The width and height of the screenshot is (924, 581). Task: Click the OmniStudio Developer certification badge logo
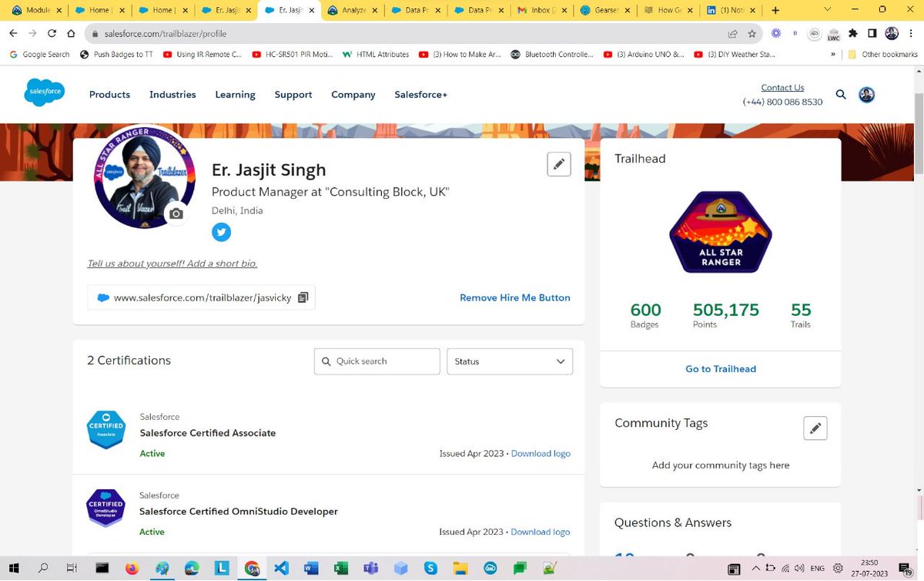pos(105,508)
